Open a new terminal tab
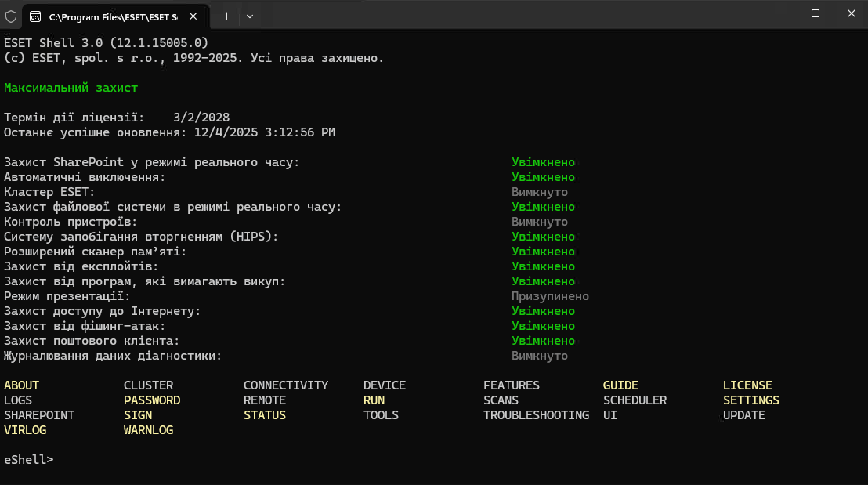Viewport: 868px width, 485px height. tap(226, 16)
